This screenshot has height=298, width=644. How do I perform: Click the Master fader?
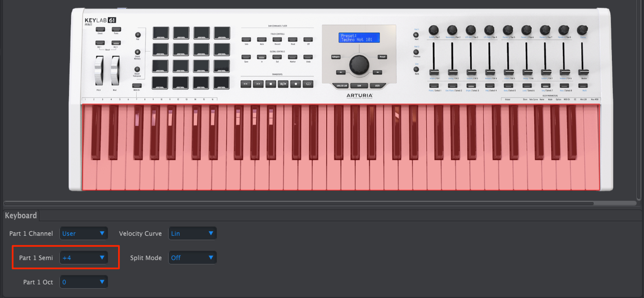click(583, 72)
